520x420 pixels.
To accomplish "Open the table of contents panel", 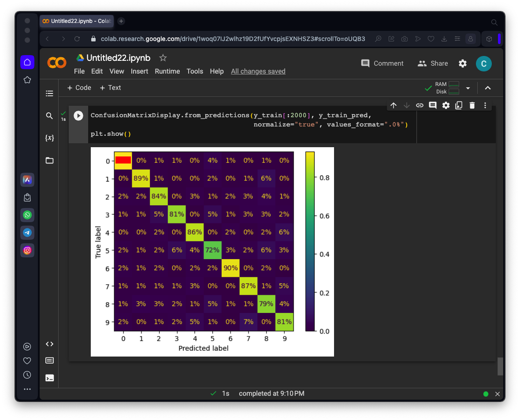I will (49, 93).
